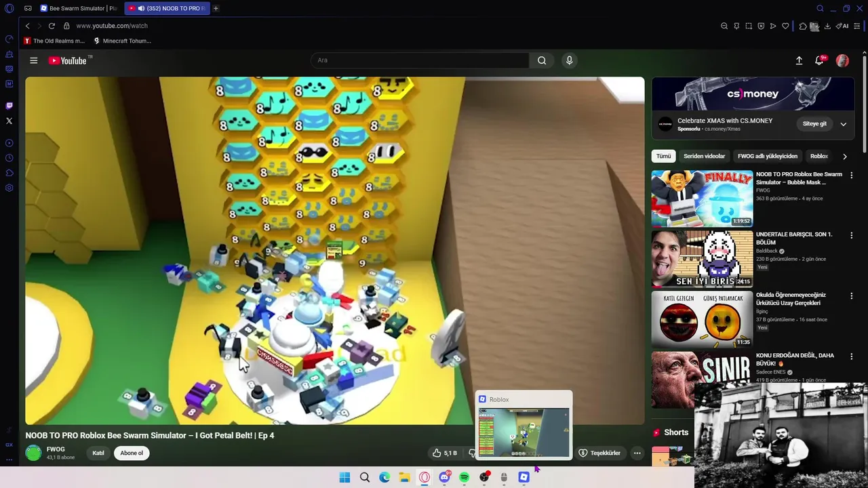868x488 pixels.
Task: Switch to the NOOB TO PRO YouTube tab
Action: (x=167, y=8)
